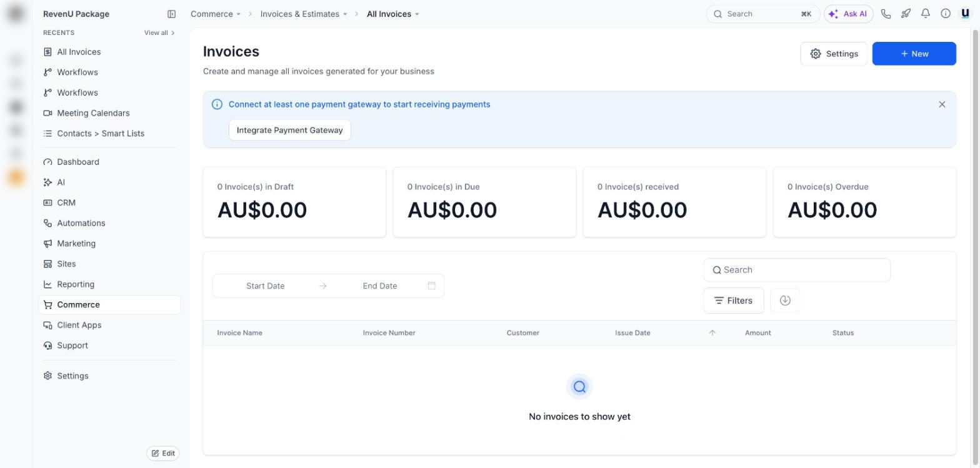Open Ask AI assistant
The width and height of the screenshot is (980, 468).
(x=848, y=14)
